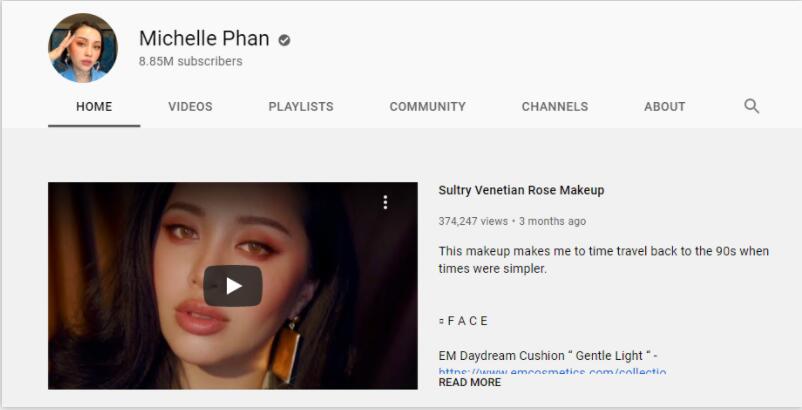Click the emcosmetics.com link in description
The width and height of the screenshot is (802, 410).
[552, 371]
